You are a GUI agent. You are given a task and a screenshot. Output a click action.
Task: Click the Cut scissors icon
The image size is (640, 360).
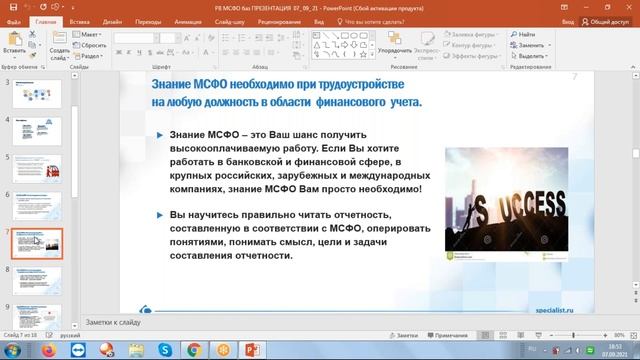[32, 35]
